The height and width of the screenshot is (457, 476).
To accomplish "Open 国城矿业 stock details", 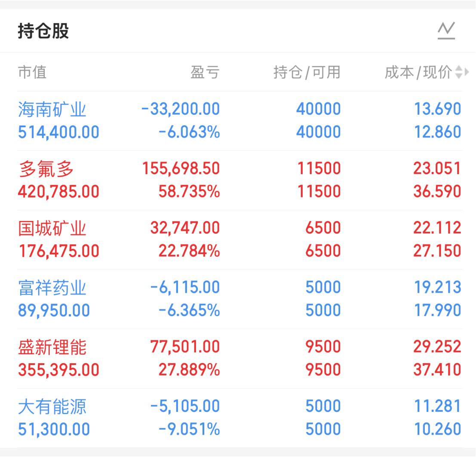I will (x=52, y=228).
